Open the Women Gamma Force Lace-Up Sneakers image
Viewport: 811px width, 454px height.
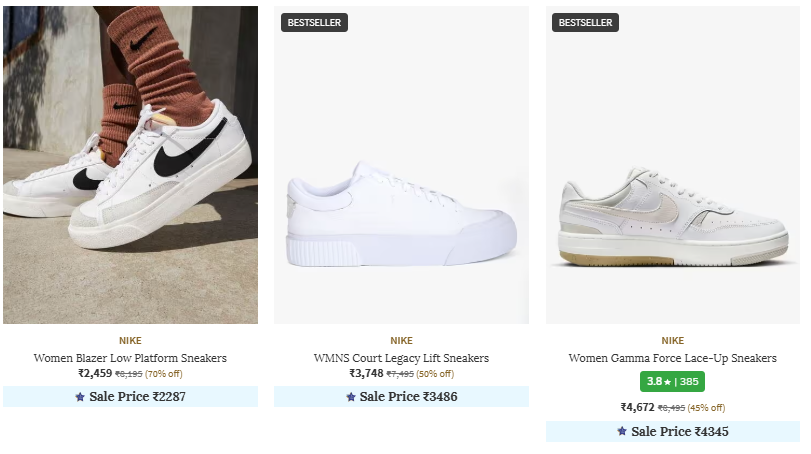click(x=673, y=165)
